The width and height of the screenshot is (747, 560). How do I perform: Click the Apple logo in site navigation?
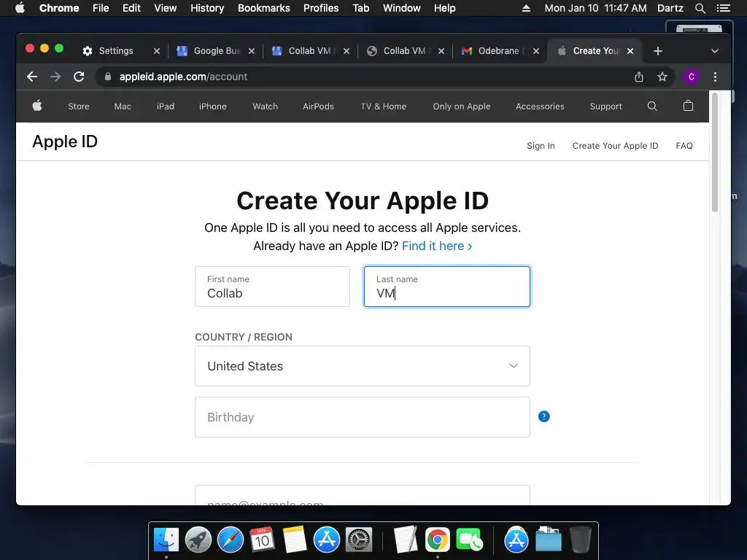(x=37, y=106)
